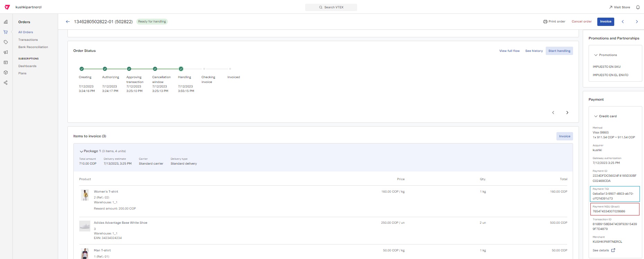Click Invoice button in Items to invoice
Screen dimensions: 644x259
[565, 136]
